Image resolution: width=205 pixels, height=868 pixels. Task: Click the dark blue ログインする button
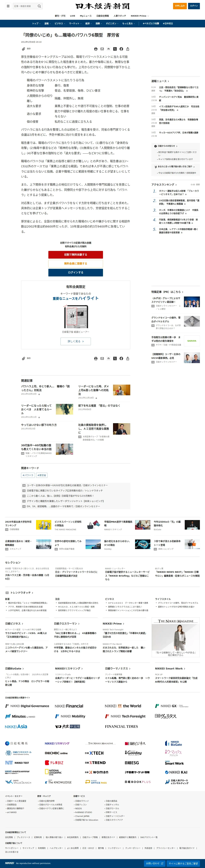[76, 273]
